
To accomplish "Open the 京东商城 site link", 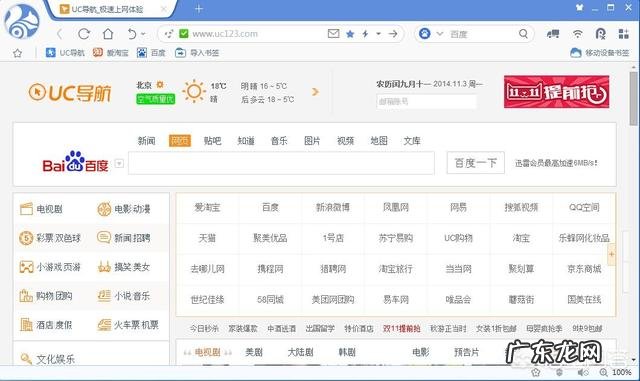I will click(584, 269).
